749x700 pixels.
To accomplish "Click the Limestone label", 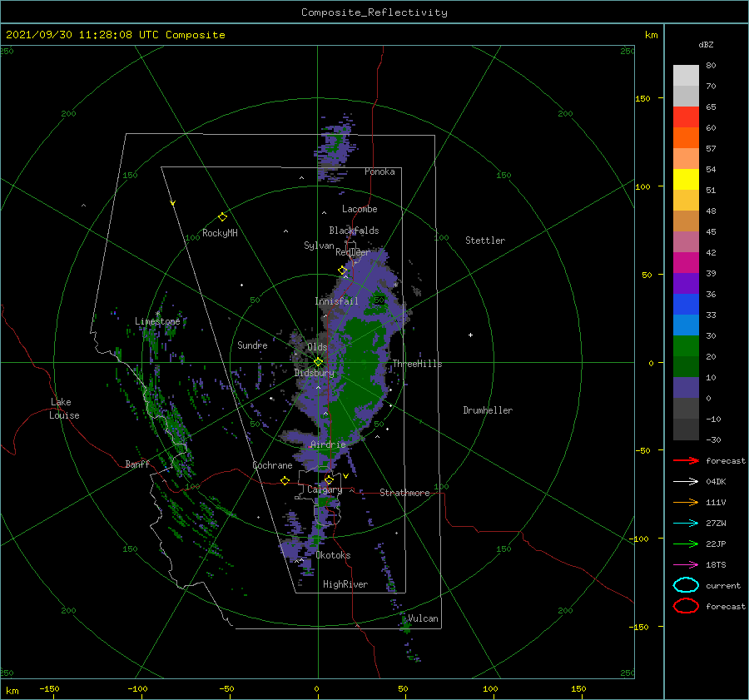I will click(x=157, y=321).
